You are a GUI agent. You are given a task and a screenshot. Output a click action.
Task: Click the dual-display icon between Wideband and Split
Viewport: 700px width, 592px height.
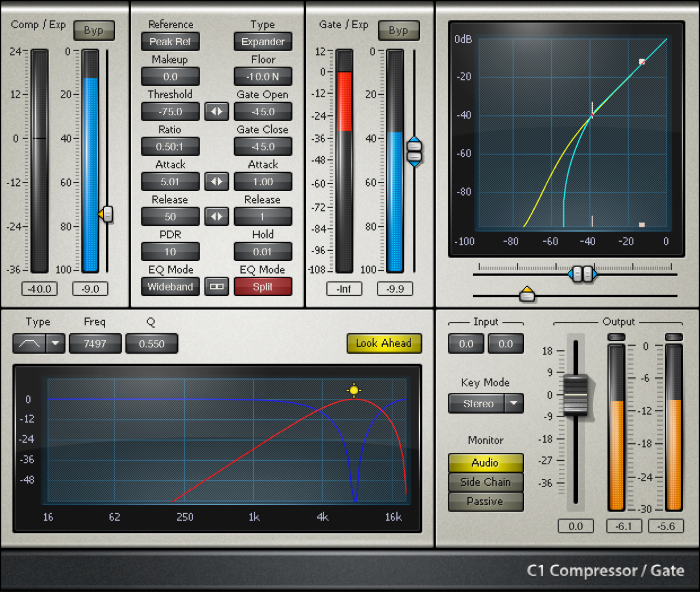point(216,287)
